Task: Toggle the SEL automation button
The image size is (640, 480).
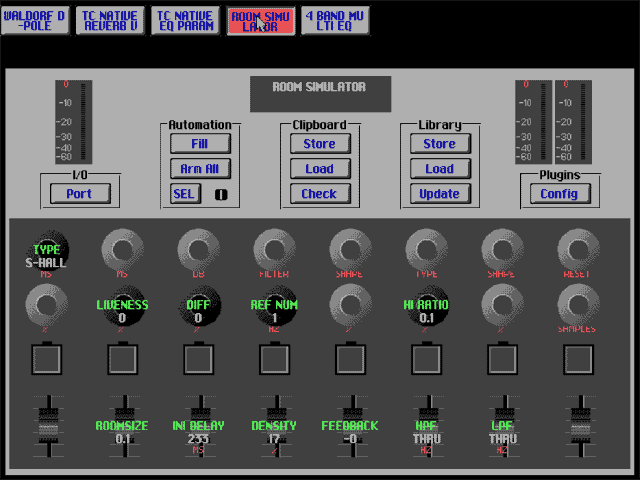Action: pyautogui.click(x=185, y=193)
